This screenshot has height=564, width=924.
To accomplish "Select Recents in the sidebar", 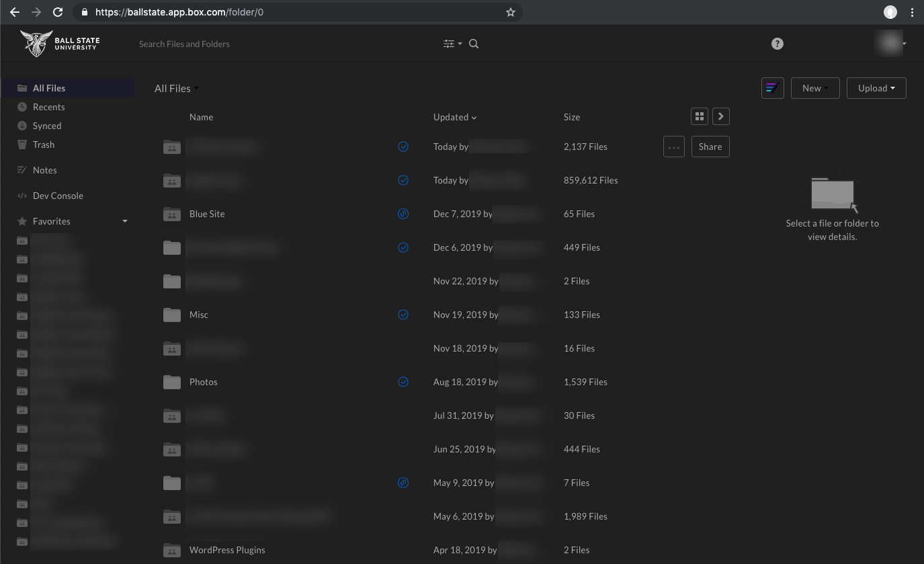I will pos(48,107).
